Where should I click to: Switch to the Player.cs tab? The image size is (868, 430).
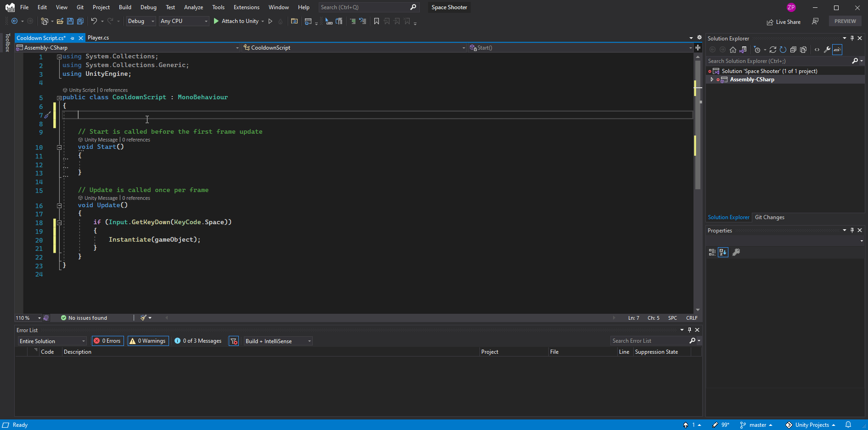(x=98, y=38)
